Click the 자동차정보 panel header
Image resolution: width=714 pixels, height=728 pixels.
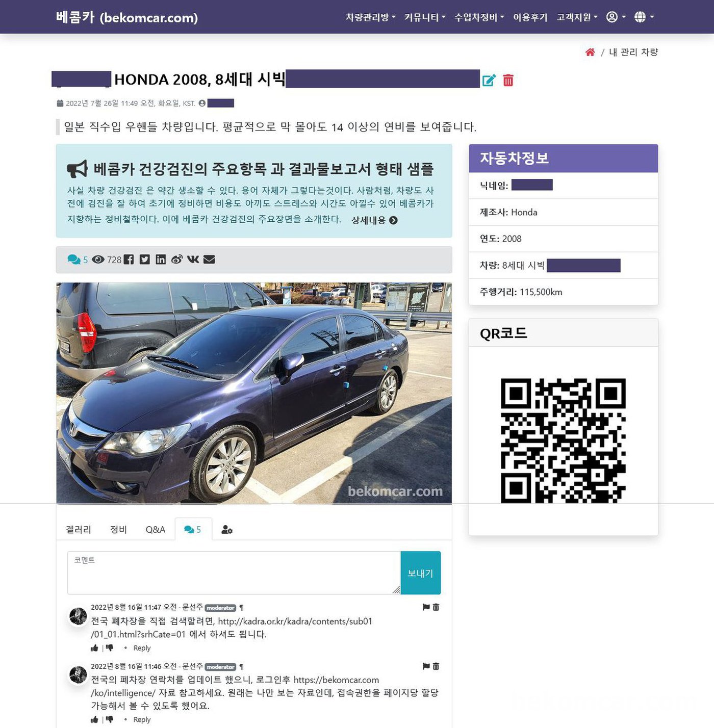pyautogui.click(x=563, y=158)
